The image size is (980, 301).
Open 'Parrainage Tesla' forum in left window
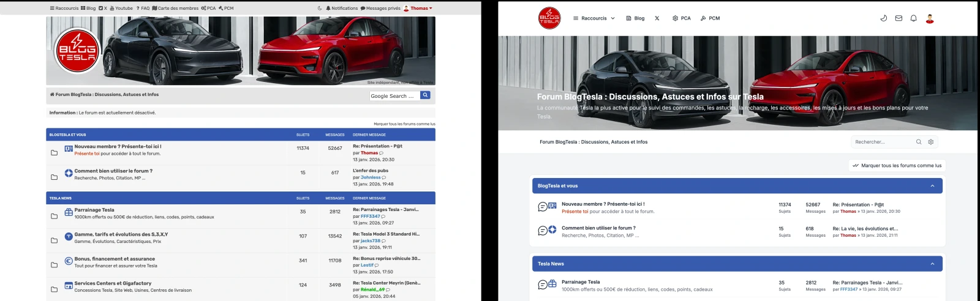(94, 210)
